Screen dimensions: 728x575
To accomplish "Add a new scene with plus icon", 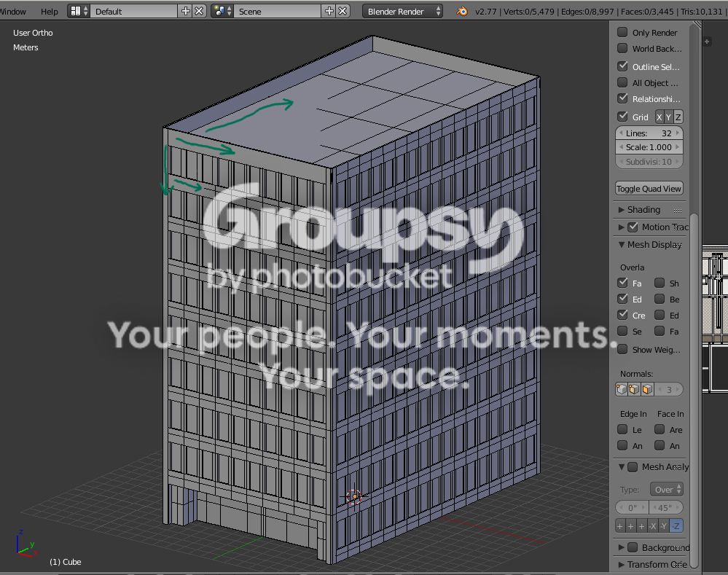I will [x=329, y=11].
